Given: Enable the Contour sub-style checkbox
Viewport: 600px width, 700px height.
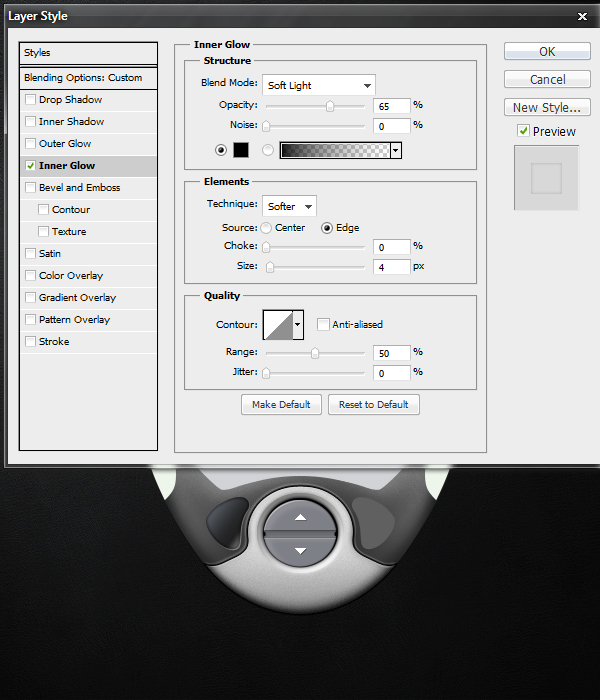Looking at the screenshot, I should pyautogui.click(x=43, y=209).
